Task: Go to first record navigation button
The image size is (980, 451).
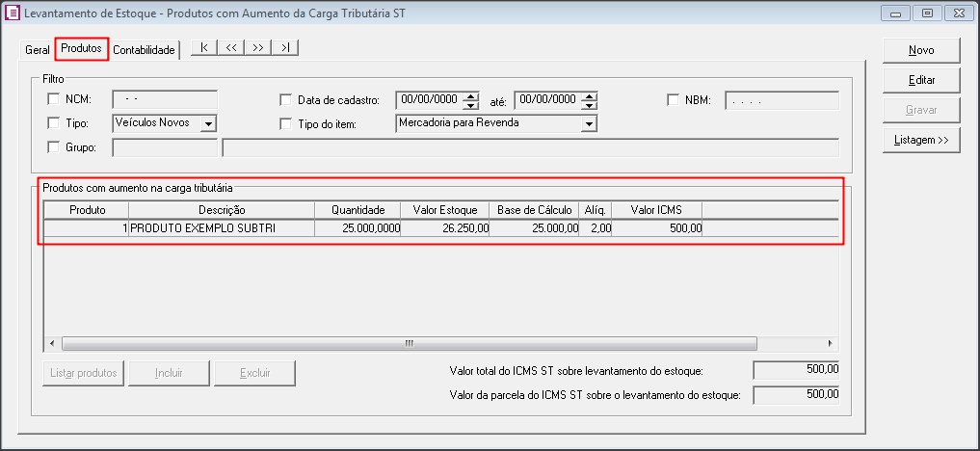Action: [204, 47]
